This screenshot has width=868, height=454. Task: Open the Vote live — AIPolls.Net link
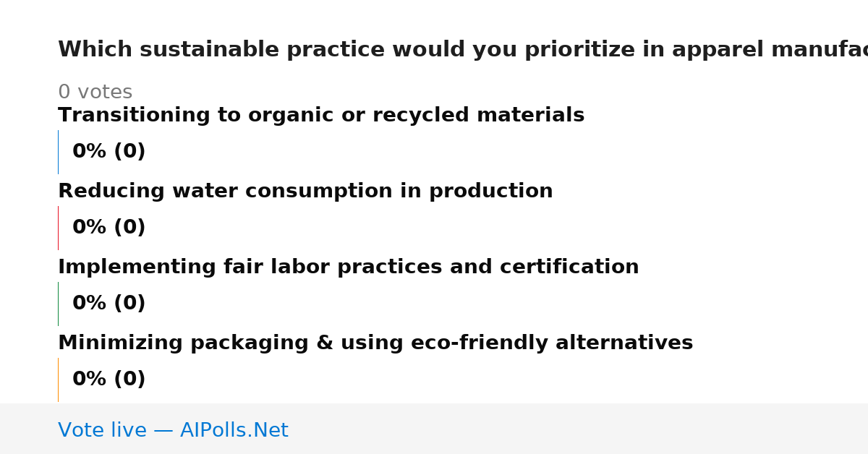[173, 431]
